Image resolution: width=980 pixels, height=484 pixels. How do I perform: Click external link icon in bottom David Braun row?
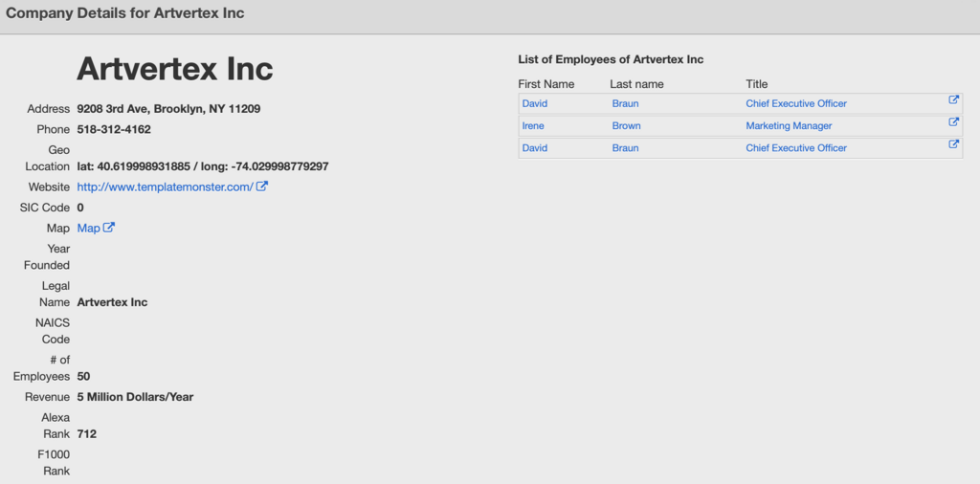tap(953, 144)
